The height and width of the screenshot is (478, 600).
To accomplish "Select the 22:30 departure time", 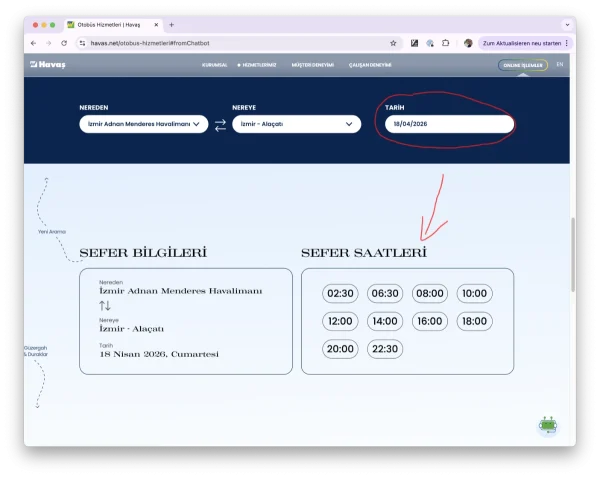I will pyautogui.click(x=385, y=349).
